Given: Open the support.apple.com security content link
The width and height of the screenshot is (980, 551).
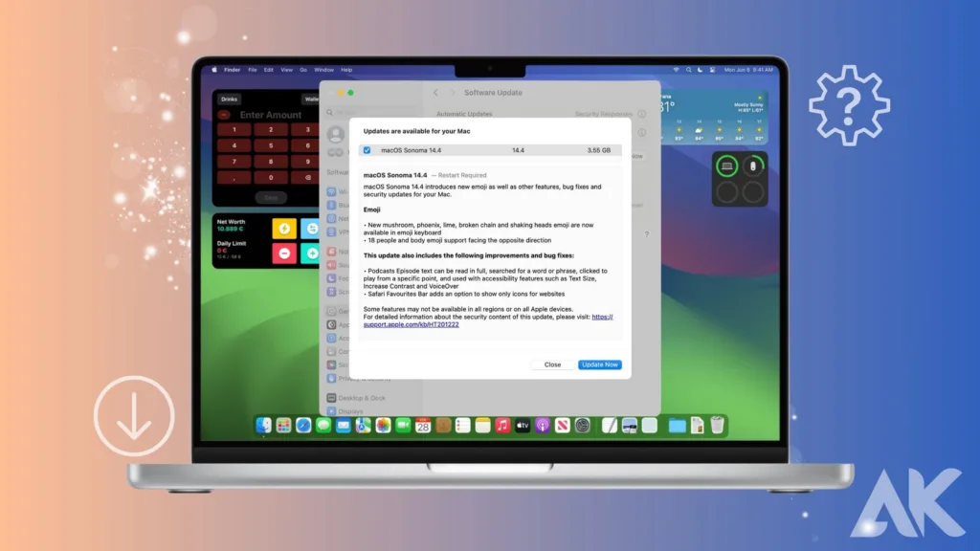Looking at the screenshot, I should pyautogui.click(x=487, y=320).
